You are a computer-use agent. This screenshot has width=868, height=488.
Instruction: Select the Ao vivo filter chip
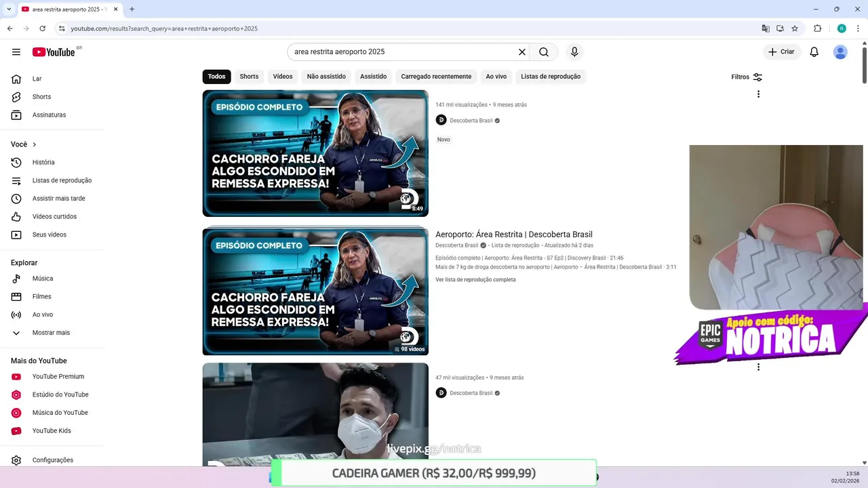click(x=496, y=77)
